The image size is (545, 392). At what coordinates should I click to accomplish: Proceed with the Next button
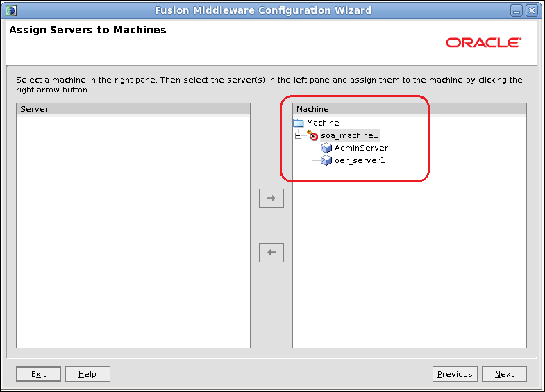(x=504, y=374)
